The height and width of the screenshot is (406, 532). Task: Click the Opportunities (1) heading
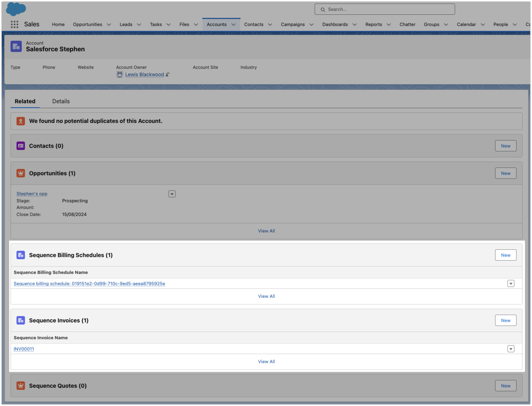pos(52,173)
